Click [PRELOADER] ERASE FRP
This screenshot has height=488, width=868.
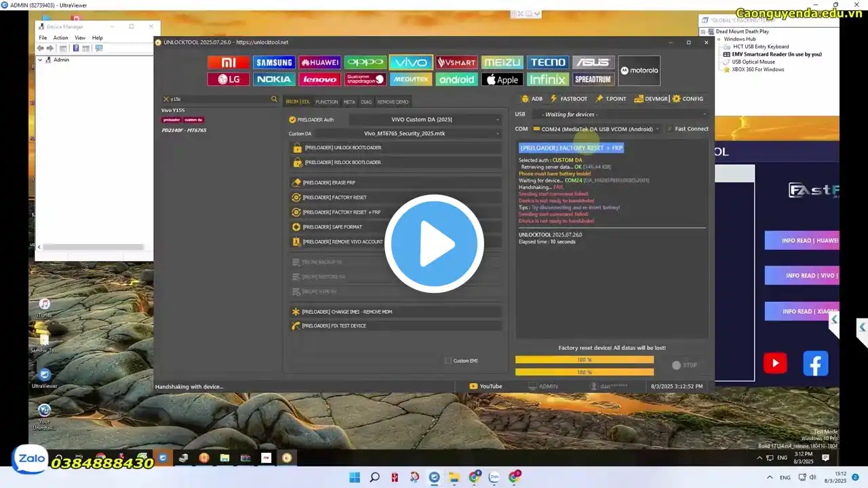[396, 183]
